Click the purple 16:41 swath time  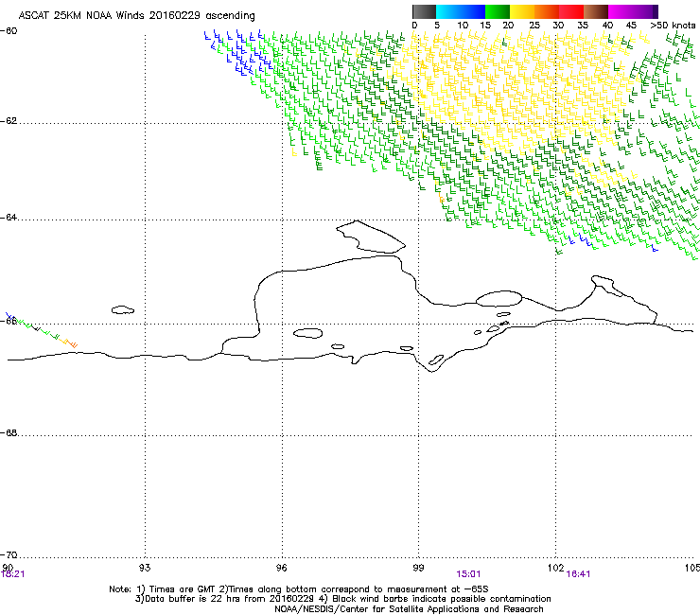pyautogui.click(x=579, y=574)
